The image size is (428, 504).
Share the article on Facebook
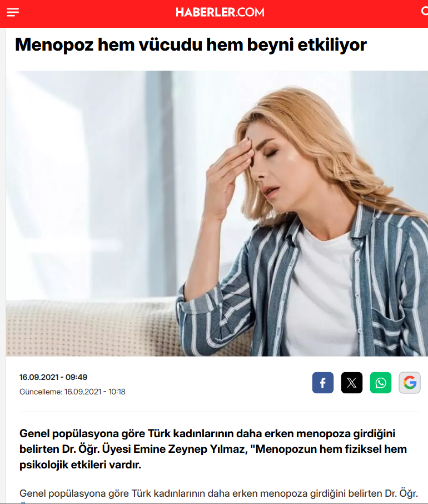[323, 383]
